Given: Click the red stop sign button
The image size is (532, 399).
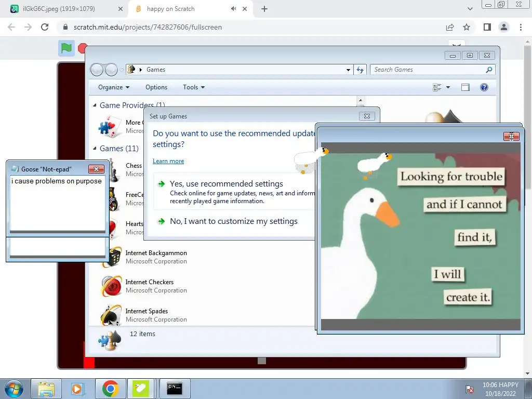Looking at the screenshot, I should (x=82, y=48).
